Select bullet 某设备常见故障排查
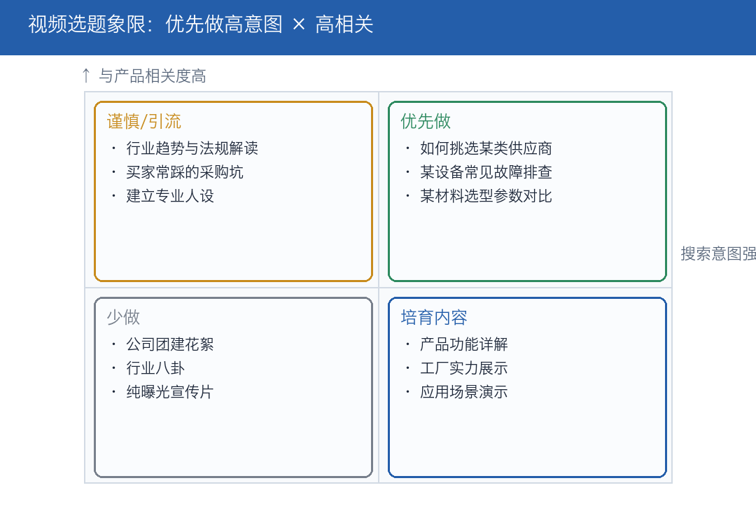 pos(486,172)
